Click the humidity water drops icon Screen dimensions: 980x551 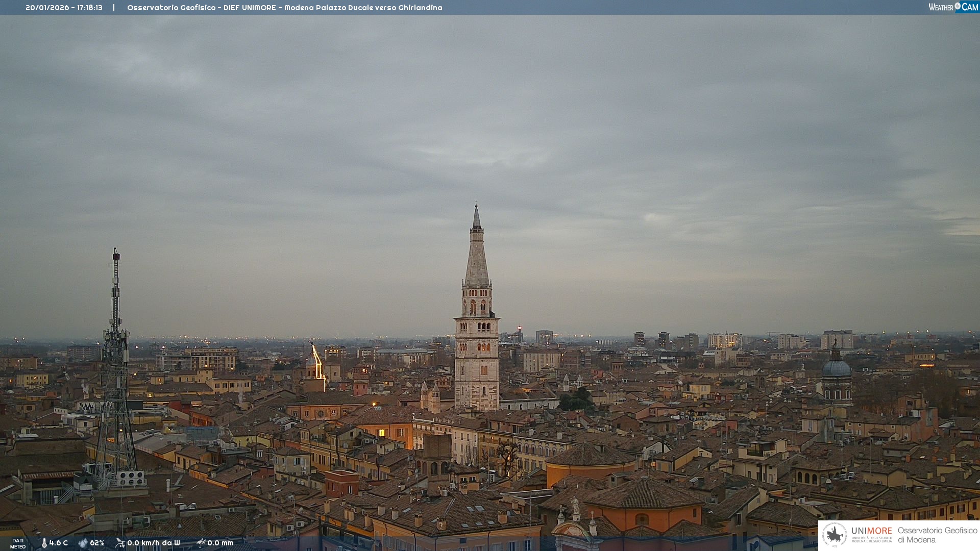(83, 543)
